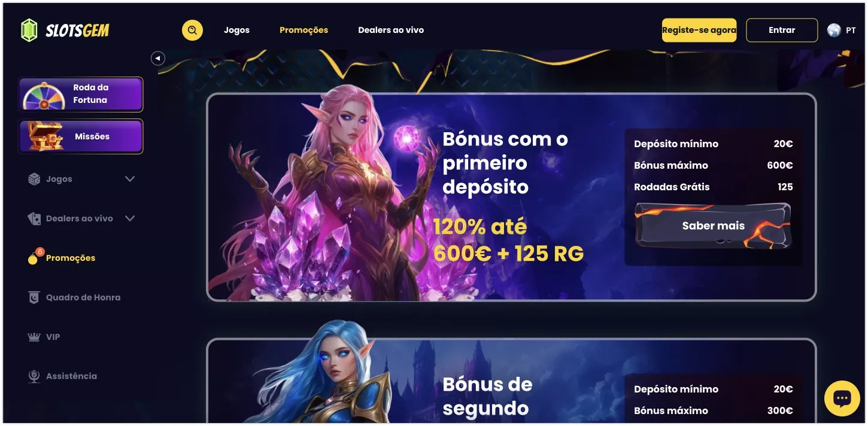Click the Promoções bomb icon with badge
Screen dimensions: 868x426
(x=34, y=257)
